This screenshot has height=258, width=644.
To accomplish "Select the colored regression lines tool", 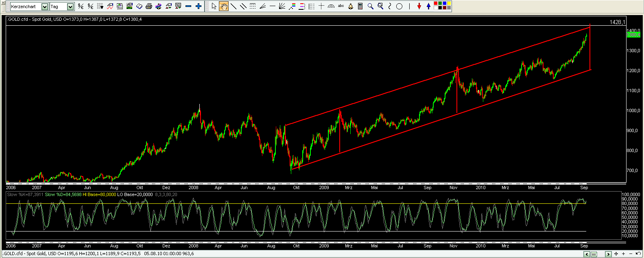I will click(292, 6).
